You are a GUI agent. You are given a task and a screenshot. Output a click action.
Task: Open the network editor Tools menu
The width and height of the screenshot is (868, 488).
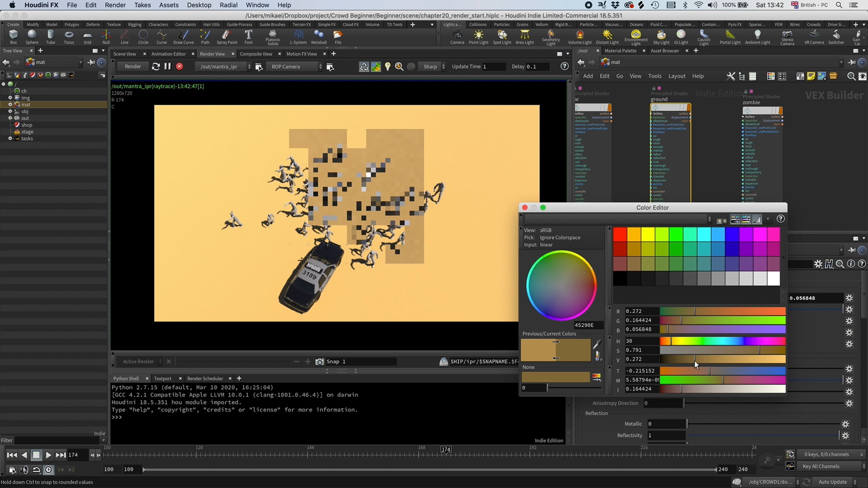(655, 76)
